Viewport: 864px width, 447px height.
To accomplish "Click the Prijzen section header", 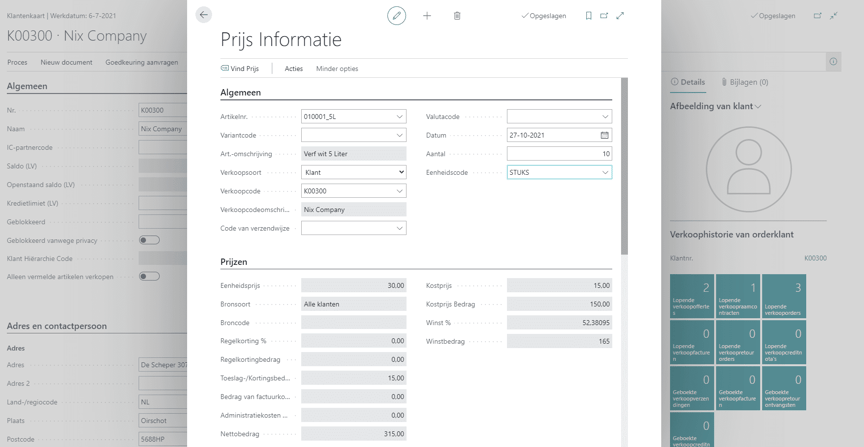I will click(234, 262).
